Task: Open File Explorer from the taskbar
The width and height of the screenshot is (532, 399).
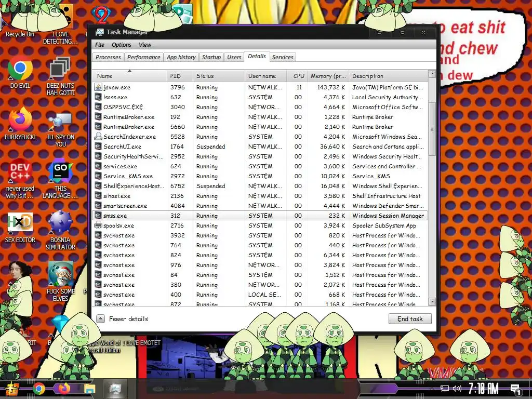Action: pos(89,389)
